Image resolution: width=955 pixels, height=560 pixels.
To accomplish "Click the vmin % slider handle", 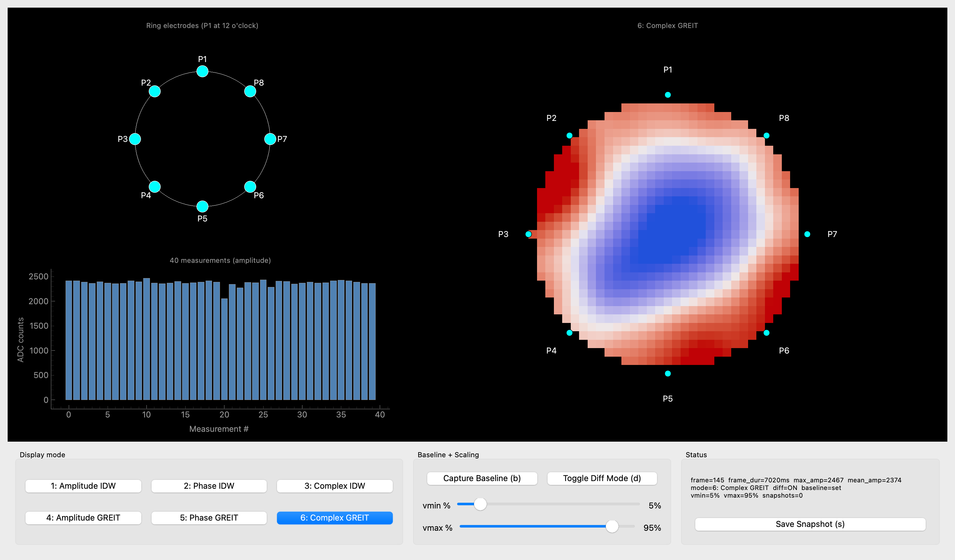I will point(480,504).
